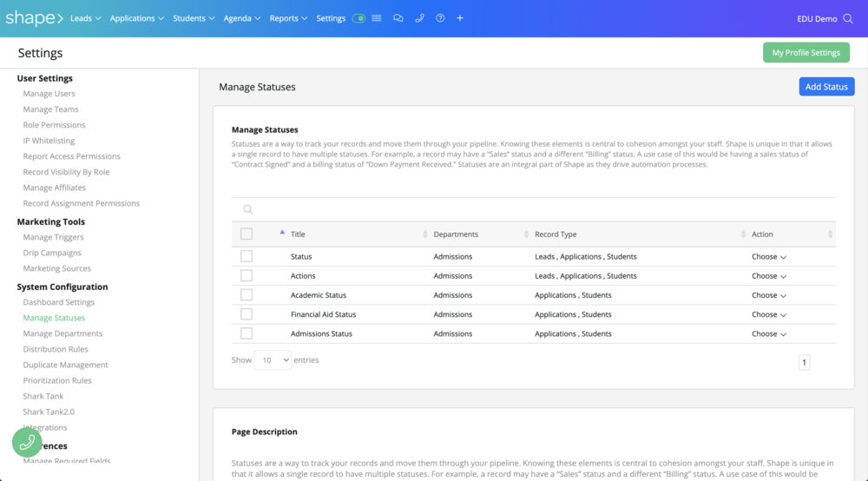The height and width of the screenshot is (481, 868).
Task: Click the plus icon in top bar
Action: point(459,18)
